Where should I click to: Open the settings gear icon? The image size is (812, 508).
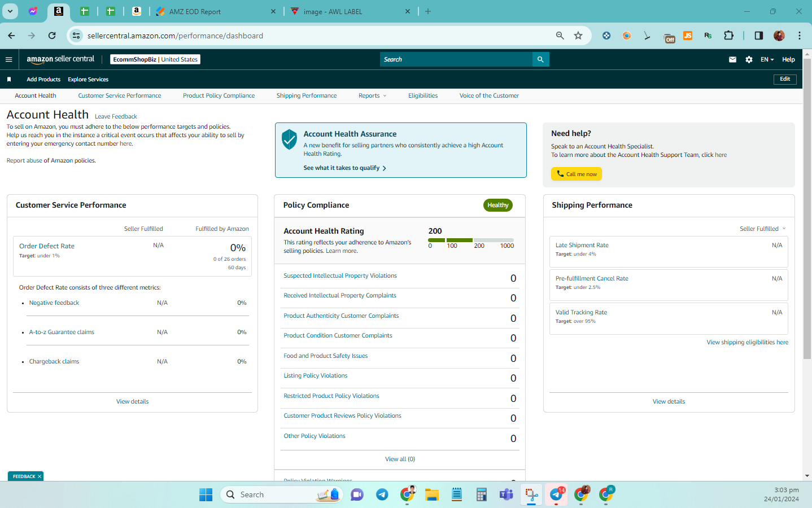pyautogui.click(x=749, y=59)
